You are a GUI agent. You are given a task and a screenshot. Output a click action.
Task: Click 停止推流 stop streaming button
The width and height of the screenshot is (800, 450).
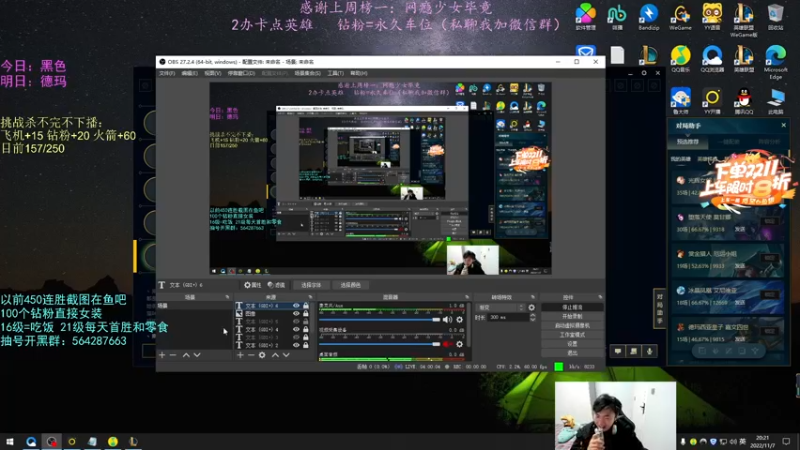(572, 307)
